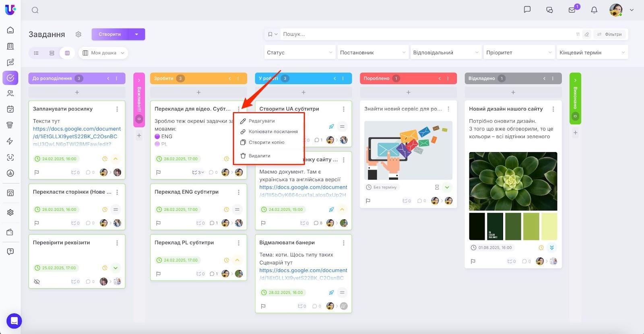Select Копіювати посилання in context menu

pyautogui.click(x=269, y=132)
